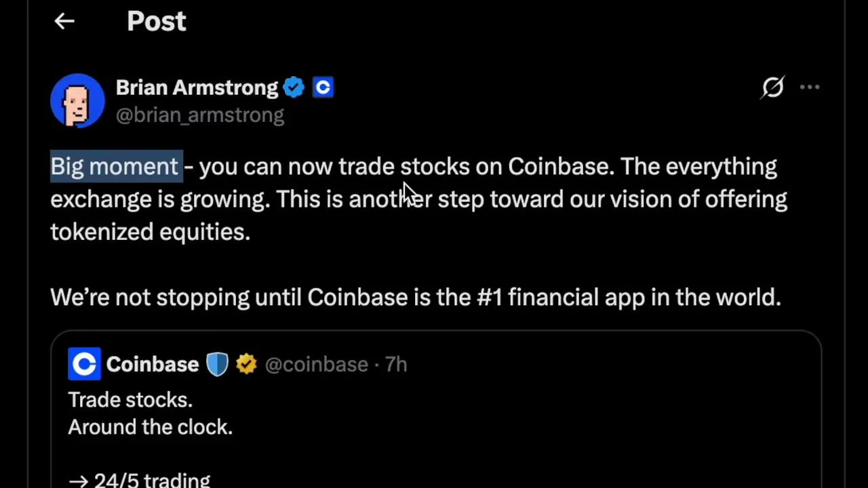
Task: Click the 'Trade stocks' line in quoted post
Action: pyautogui.click(x=130, y=399)
